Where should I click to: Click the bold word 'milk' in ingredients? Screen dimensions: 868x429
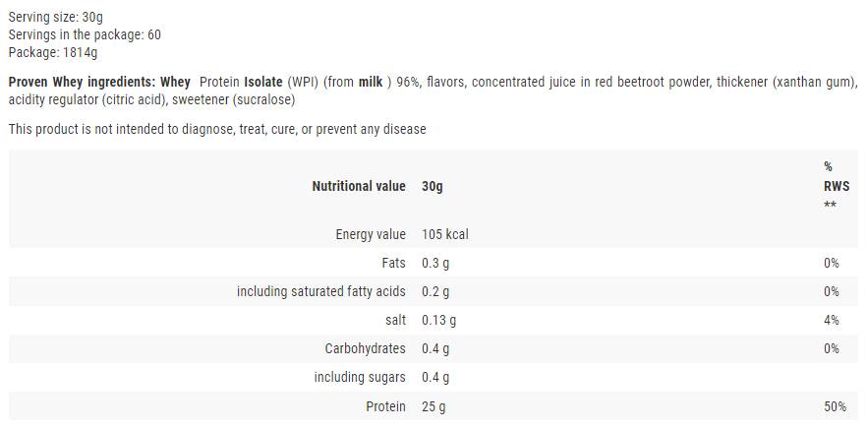pos(370,82)
